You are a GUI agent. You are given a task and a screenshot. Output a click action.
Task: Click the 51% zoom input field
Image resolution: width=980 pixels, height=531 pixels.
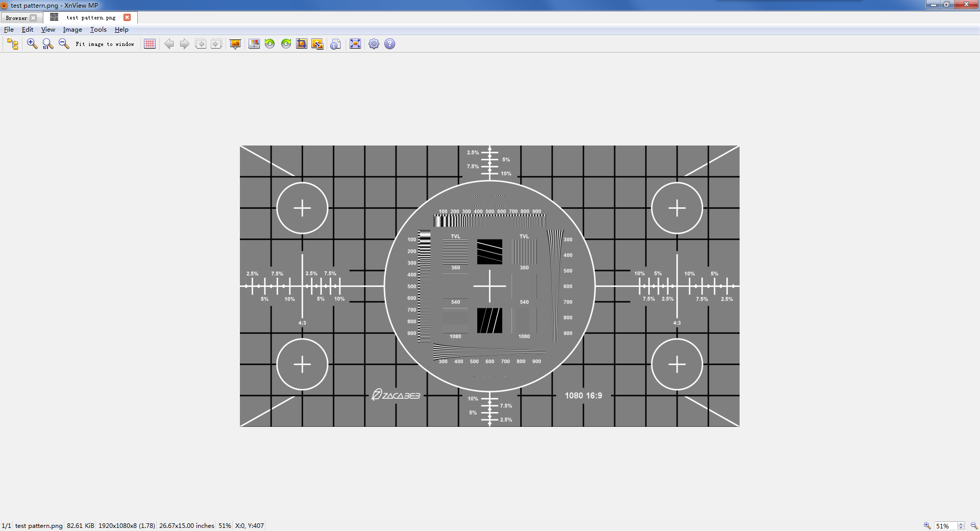click(944, 526)
